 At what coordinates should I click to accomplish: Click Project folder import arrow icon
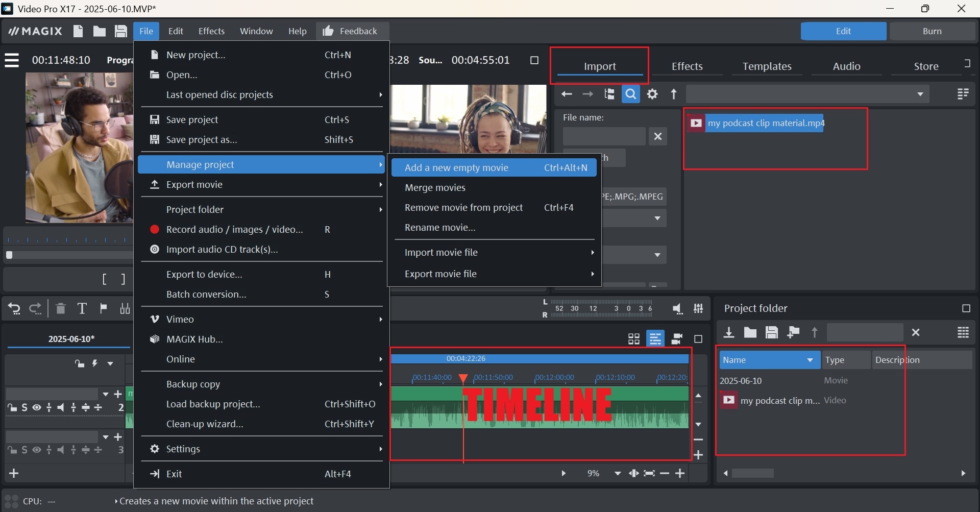pos(729,333)
